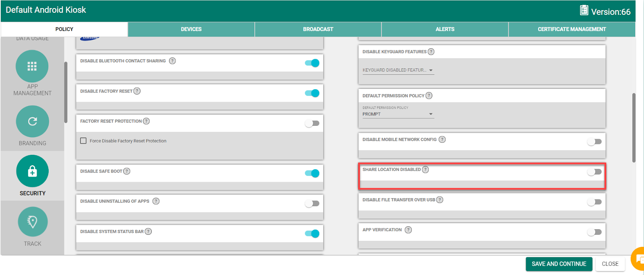
Task: Open Keyguard Disabled Features dropdown
Action: pos(398,70)
